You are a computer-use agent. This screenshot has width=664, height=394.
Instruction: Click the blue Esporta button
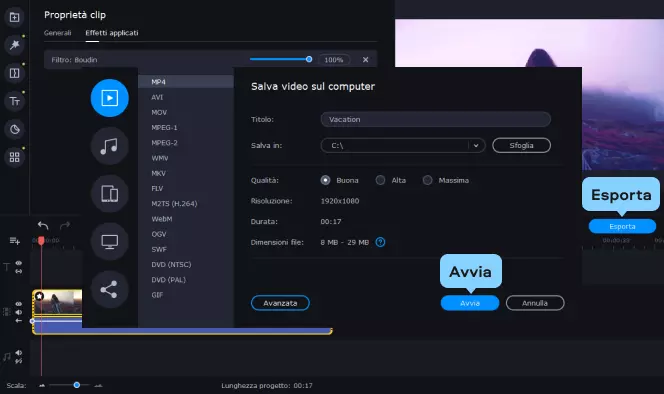coord(622,226)
